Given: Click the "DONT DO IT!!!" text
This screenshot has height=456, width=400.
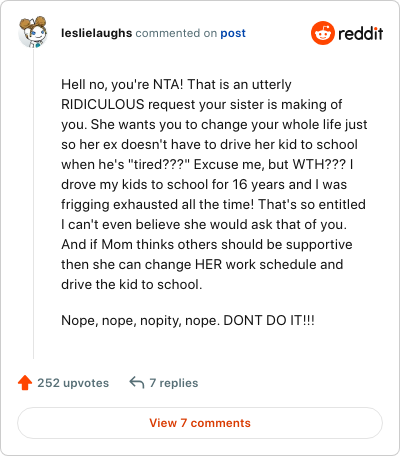Looking at the screenshot, I should 269,320.
